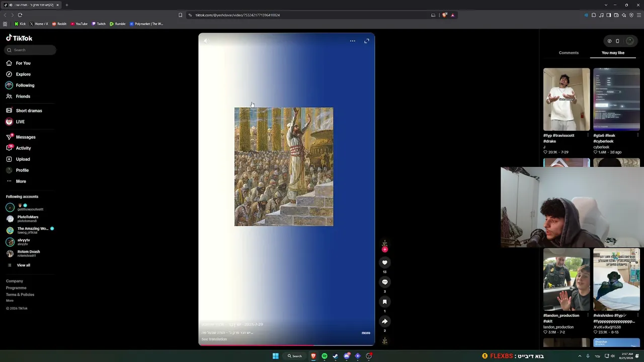644x362 pixels.
Task: Open the #fyp #travisscott #drake video thumbnail
Action: [x=567, y=99]
